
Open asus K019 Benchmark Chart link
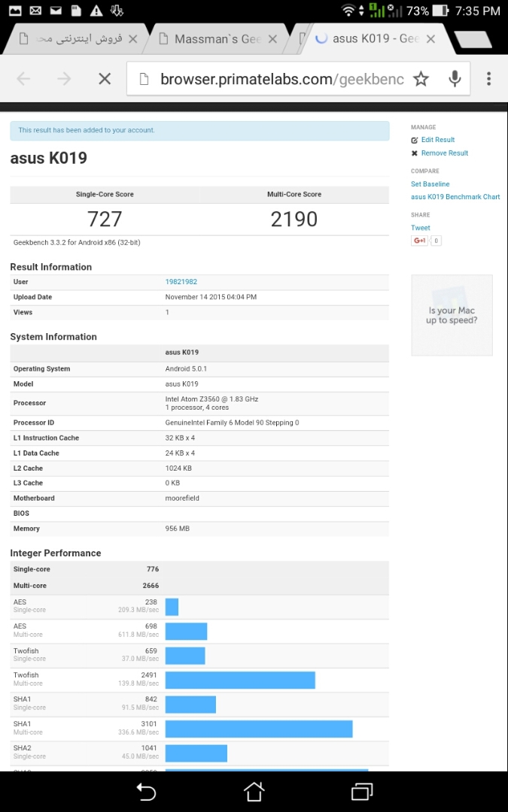tap(455, 197)
